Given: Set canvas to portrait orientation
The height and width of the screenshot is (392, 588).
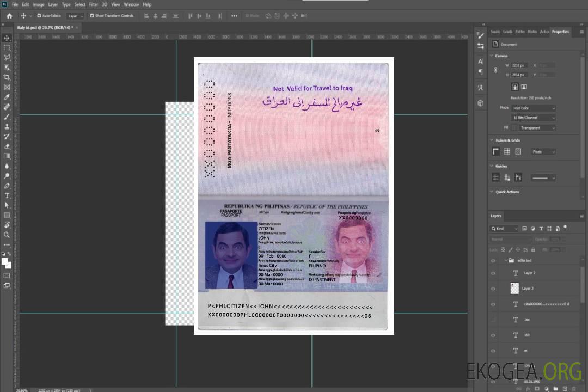Looking at the screenshot, I should 515,87.
